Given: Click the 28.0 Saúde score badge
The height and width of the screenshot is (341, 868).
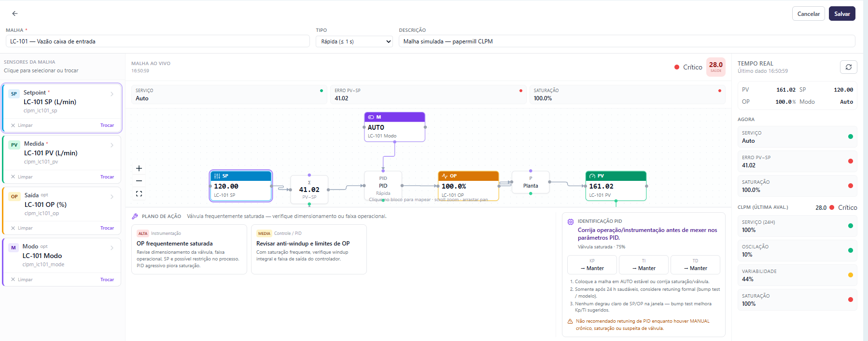Looking at the screenshot, I should (716, 67).
